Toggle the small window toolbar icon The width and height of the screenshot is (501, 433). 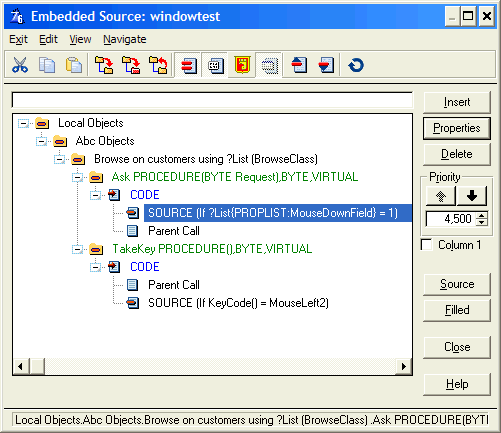(215, 65)
